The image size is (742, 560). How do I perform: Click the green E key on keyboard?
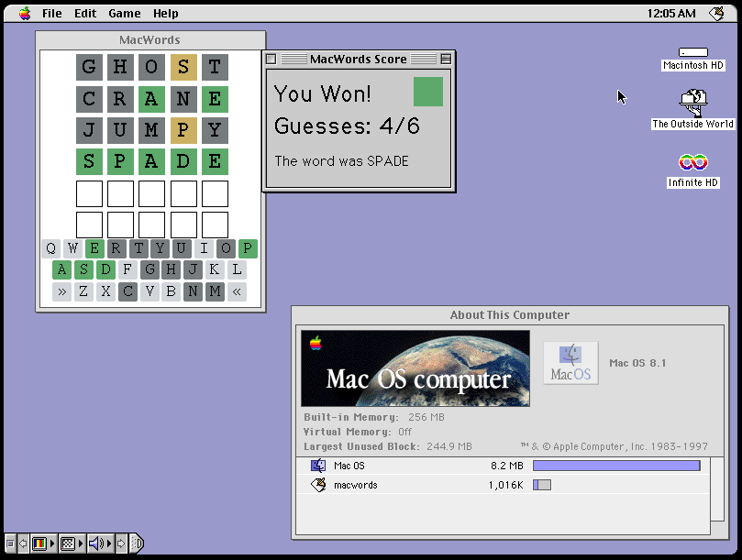[94, 248]
